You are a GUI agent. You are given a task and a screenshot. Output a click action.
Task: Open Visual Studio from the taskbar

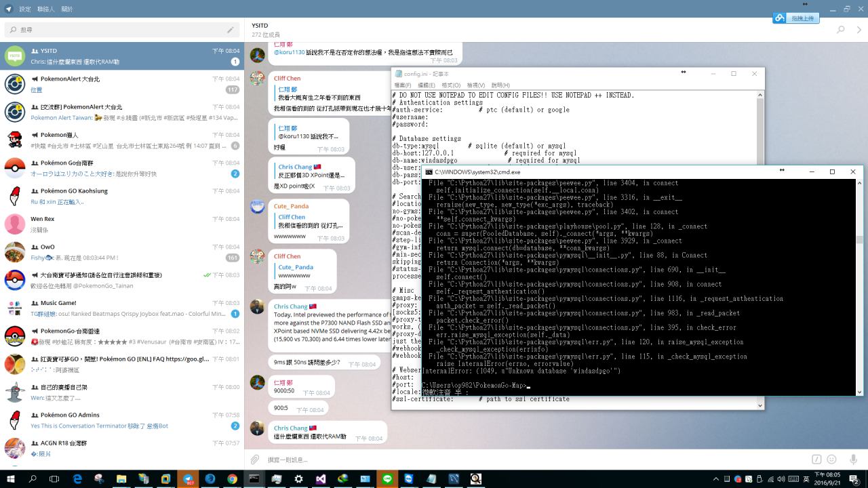321,479
